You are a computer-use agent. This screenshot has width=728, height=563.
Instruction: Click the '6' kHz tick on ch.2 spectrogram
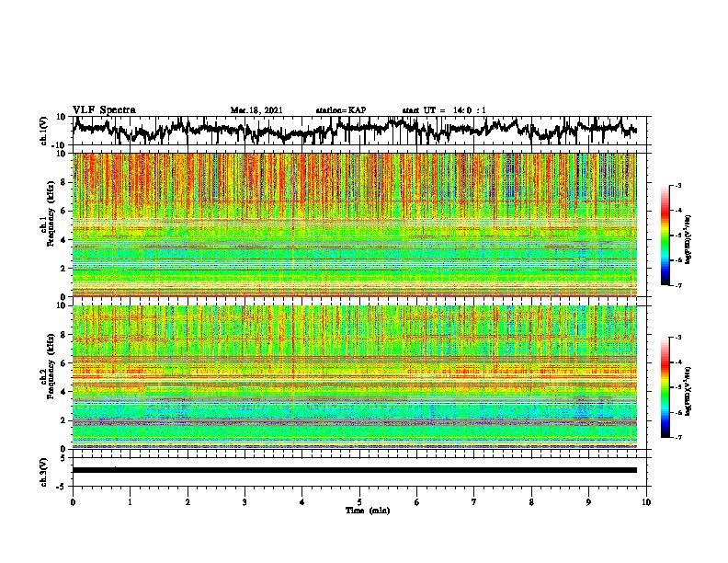click(64, 362)
